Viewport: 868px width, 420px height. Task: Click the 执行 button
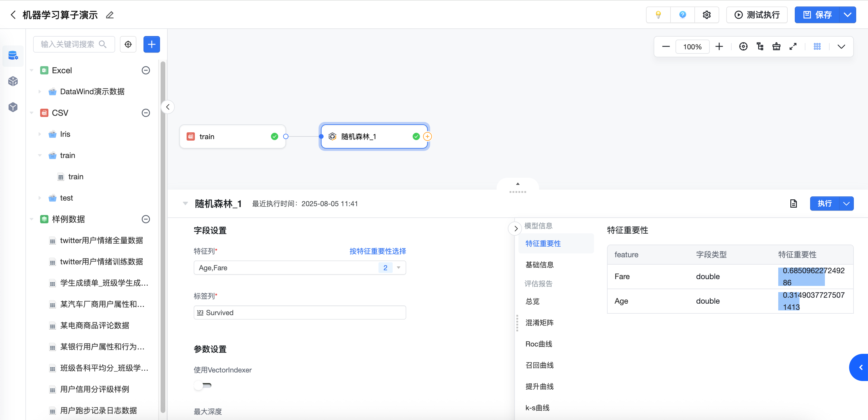tap(825, 204)
